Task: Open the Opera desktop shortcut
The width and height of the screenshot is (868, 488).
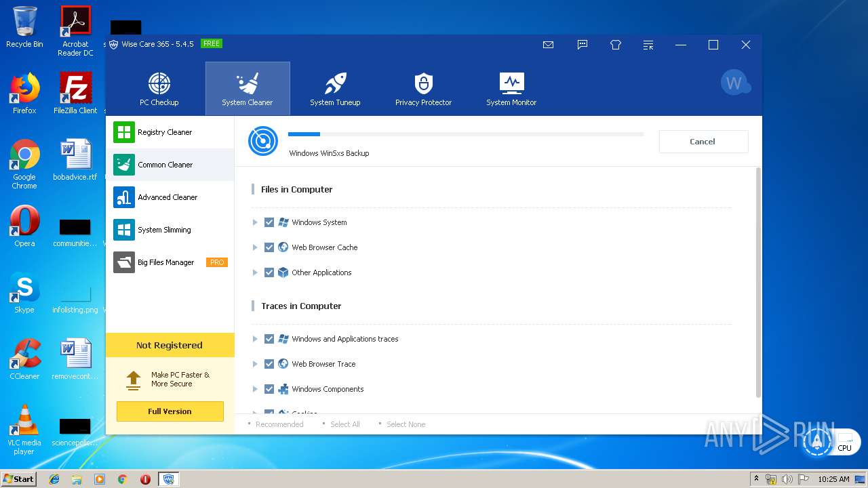Action: (x=24, y=226)
